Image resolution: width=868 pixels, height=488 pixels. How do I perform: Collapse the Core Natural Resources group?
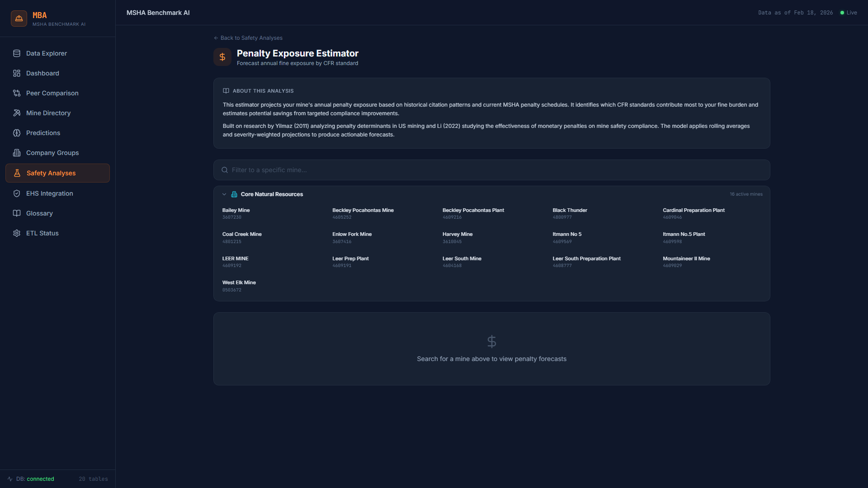pos(224,194)
